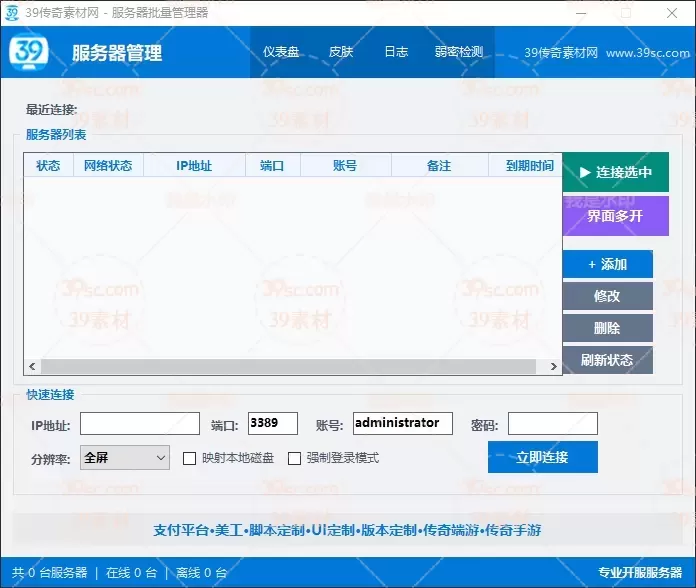The image size is (696, 588).
Task: Toggle the 强制登录模式 checkbox
Action: coord(294,458)
